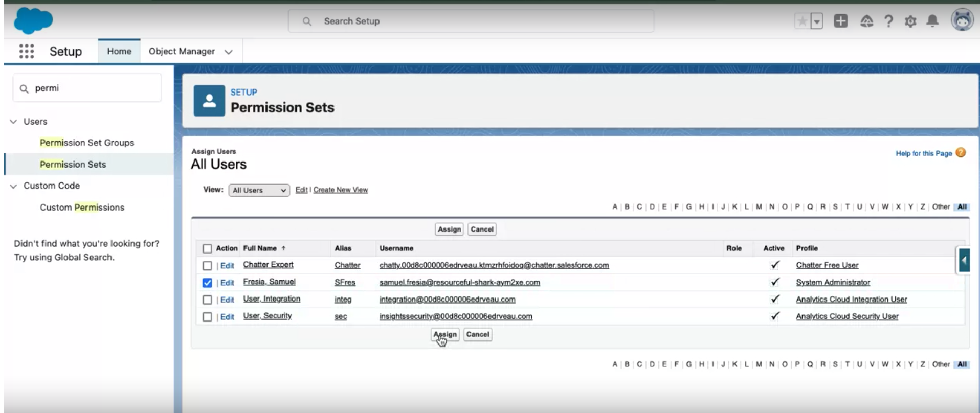Image resolution: width=980 pixels, height=413 pixels.
Task: Open the favorites list dropdown arrow
Action: pos(817,21)
